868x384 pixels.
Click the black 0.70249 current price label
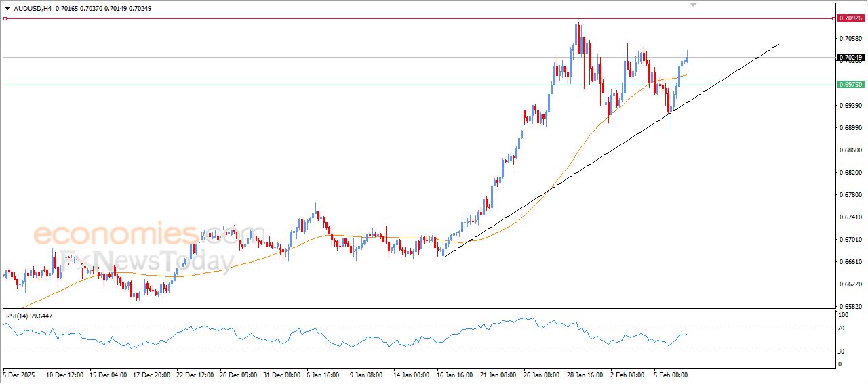[850, 58]
